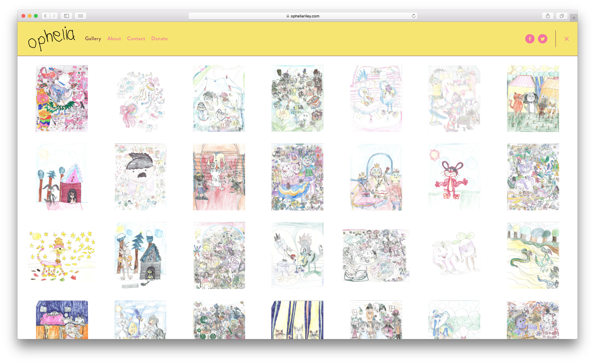The width and height of the screenshot is (595, 364).
Task: Open the crowned characters under blue arch drawing
Action: (x=376, y=177)
